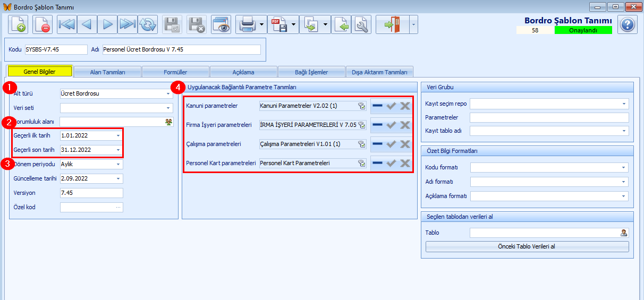This screenshot has width=644, height=300.
Task: Expand the Alt türü dropdown
Action: point(169,94)
